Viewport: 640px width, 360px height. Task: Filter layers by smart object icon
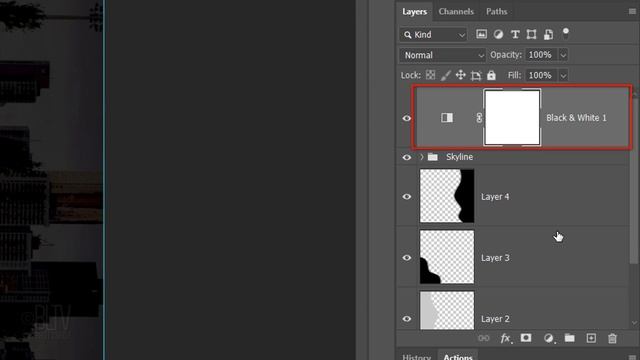coord(548,34)
